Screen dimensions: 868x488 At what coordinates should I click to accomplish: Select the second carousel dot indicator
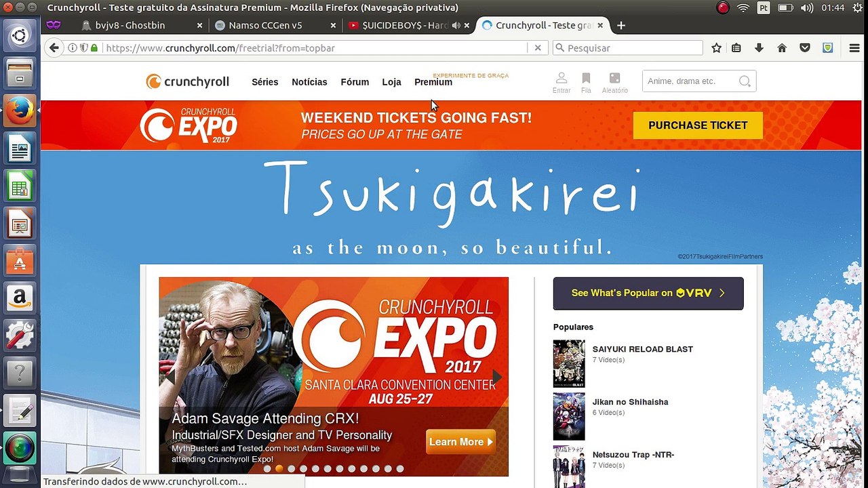279,468
